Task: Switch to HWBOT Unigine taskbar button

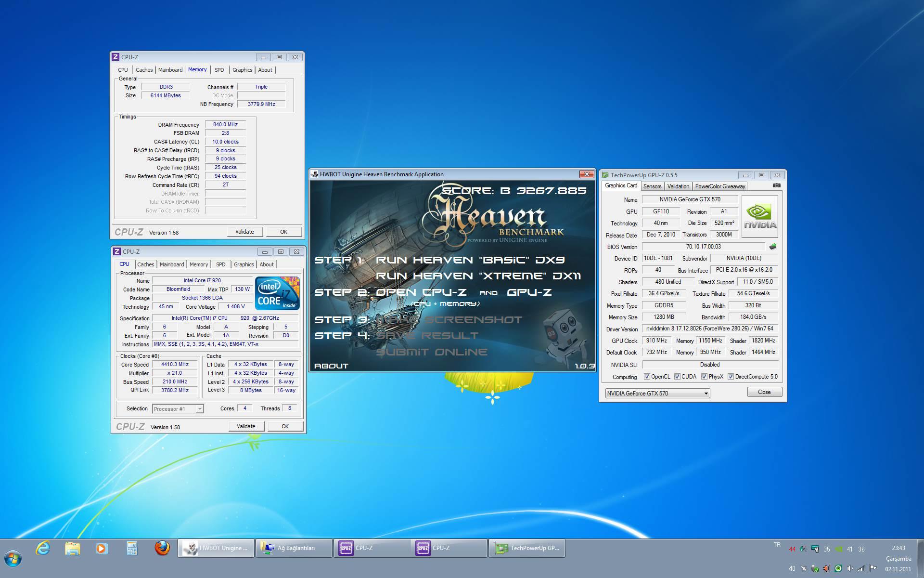Action: 216,548
